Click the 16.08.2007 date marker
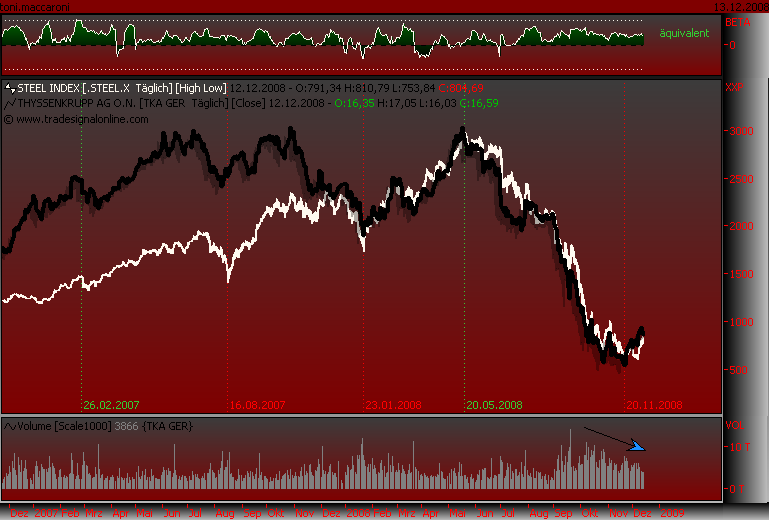 pos(258,405)
